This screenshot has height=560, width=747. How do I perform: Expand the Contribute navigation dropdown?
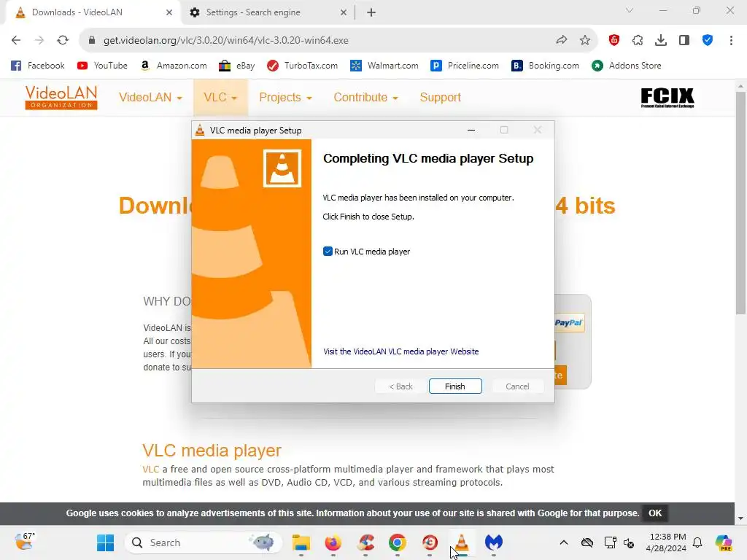pos(365,98)
